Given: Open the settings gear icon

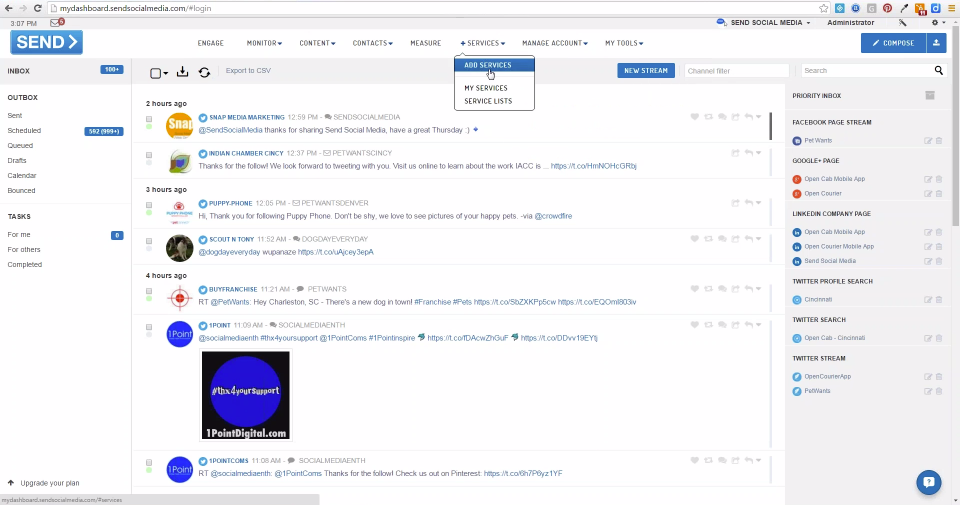Looking at the screenshot, I should point(934,23).
